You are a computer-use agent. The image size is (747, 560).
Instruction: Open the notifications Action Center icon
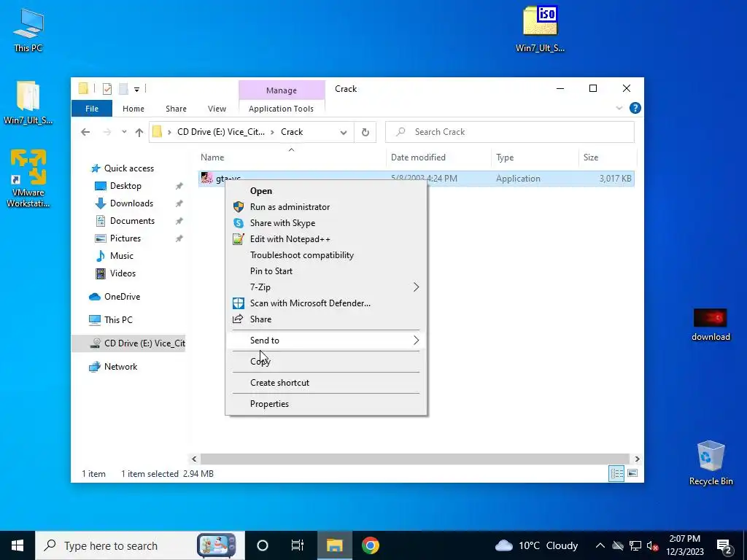(724, 545)
